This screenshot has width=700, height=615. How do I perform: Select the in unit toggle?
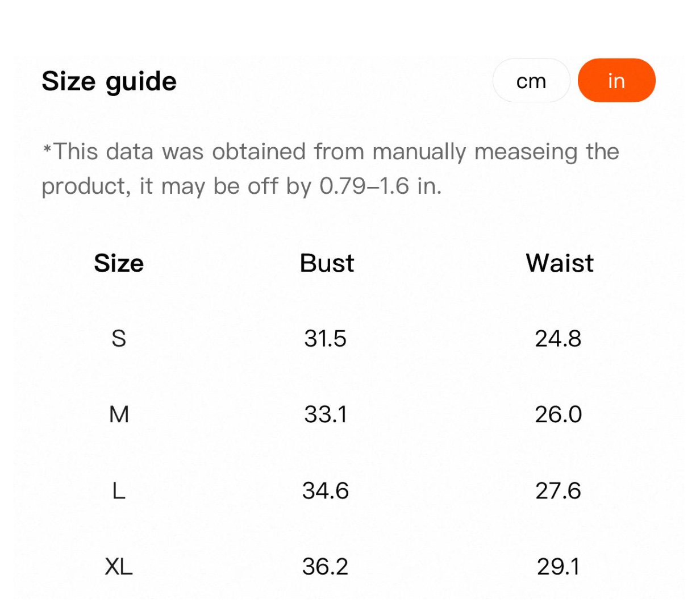point(616,81)
